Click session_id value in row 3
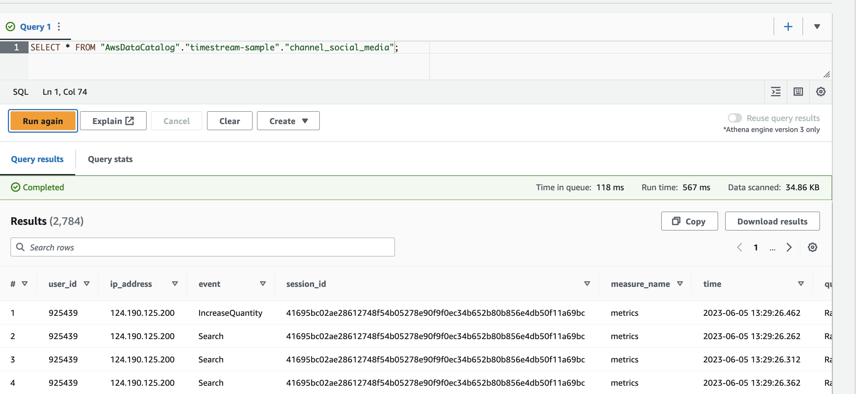Screen dimensions: 868x394 pos(436,359)
